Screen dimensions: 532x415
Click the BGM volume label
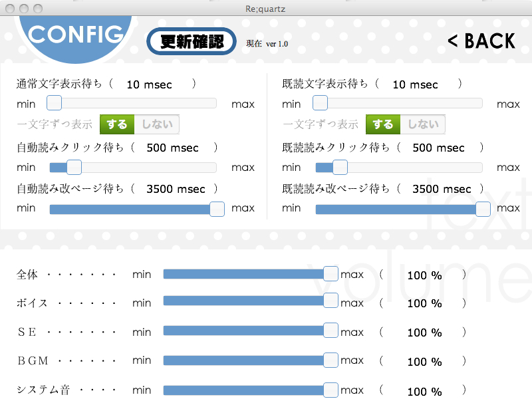point(33,360)
